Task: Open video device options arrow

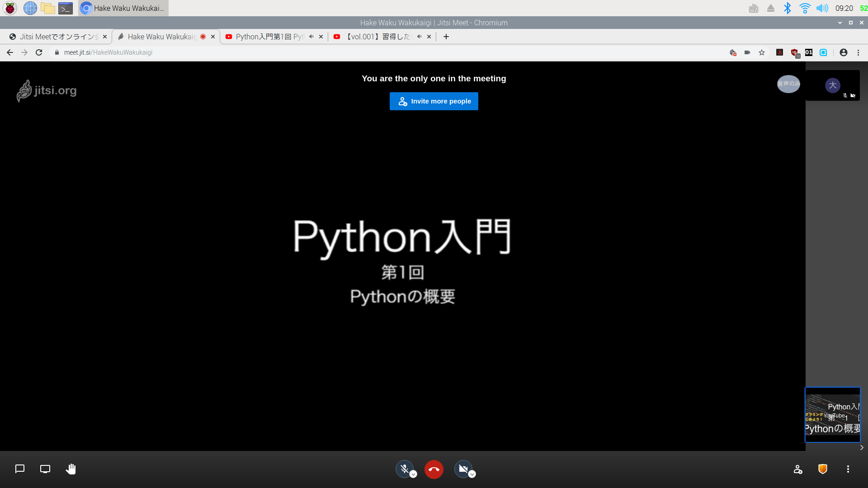Action: (x=472, y=474)
